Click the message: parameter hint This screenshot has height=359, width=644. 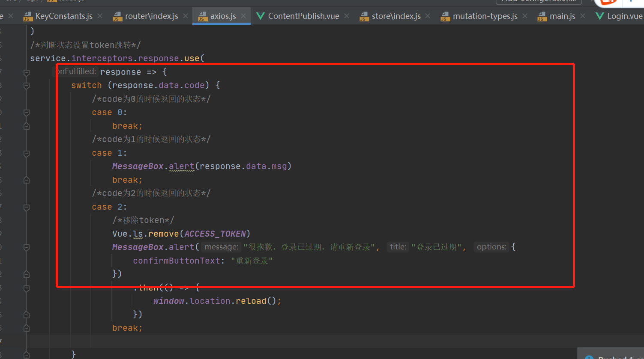pos(221,247)
